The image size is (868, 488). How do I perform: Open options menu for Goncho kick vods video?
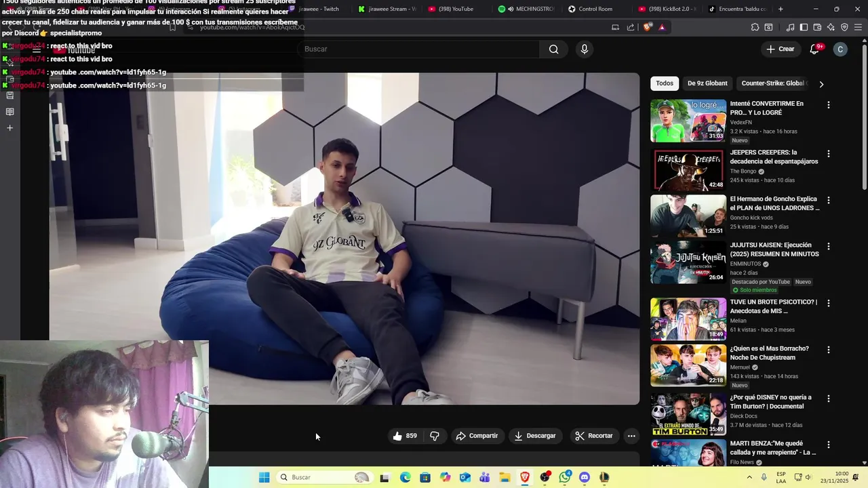[x=828, y=201]
